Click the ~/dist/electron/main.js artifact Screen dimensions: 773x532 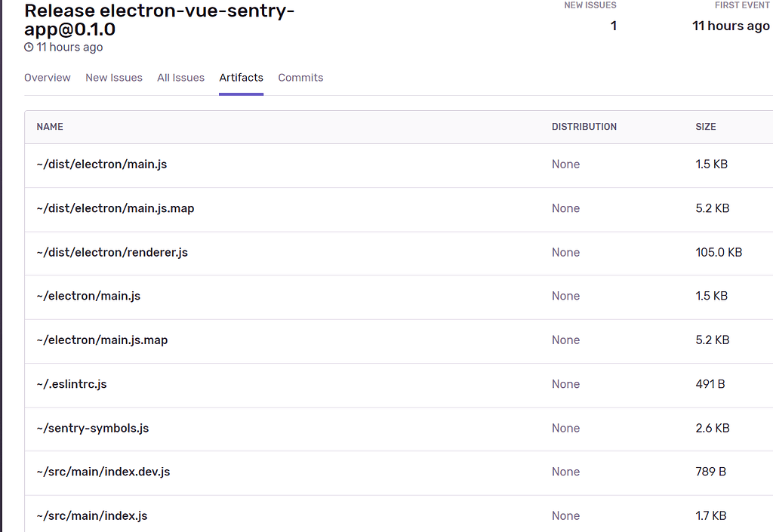(x=101, y=164)
